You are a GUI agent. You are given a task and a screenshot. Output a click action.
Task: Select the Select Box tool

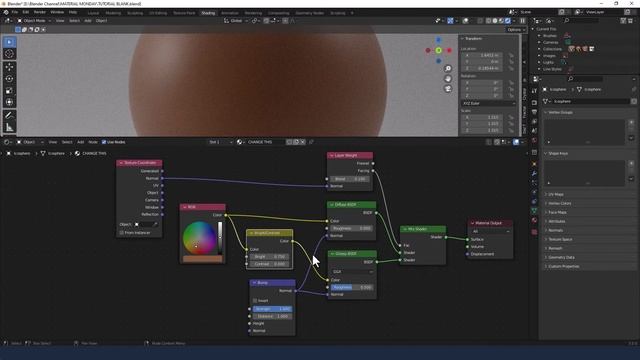[9, 42]
